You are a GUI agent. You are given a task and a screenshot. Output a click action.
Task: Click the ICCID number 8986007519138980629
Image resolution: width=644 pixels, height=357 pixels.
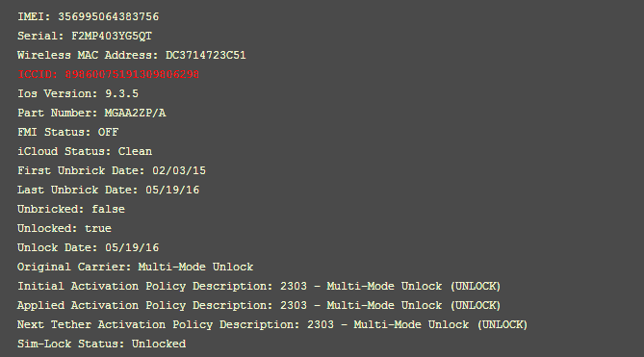point(132,75)
